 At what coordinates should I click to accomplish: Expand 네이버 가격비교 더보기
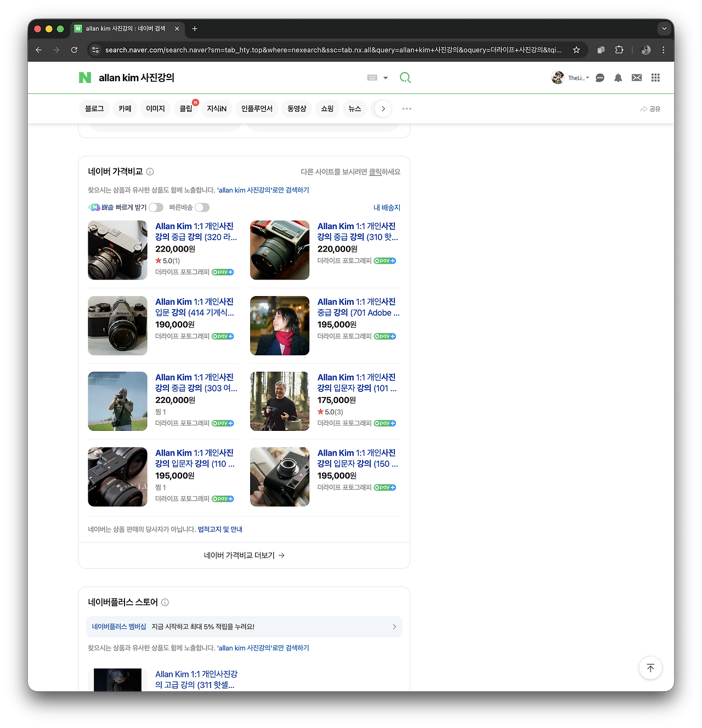tap(244, 555)
